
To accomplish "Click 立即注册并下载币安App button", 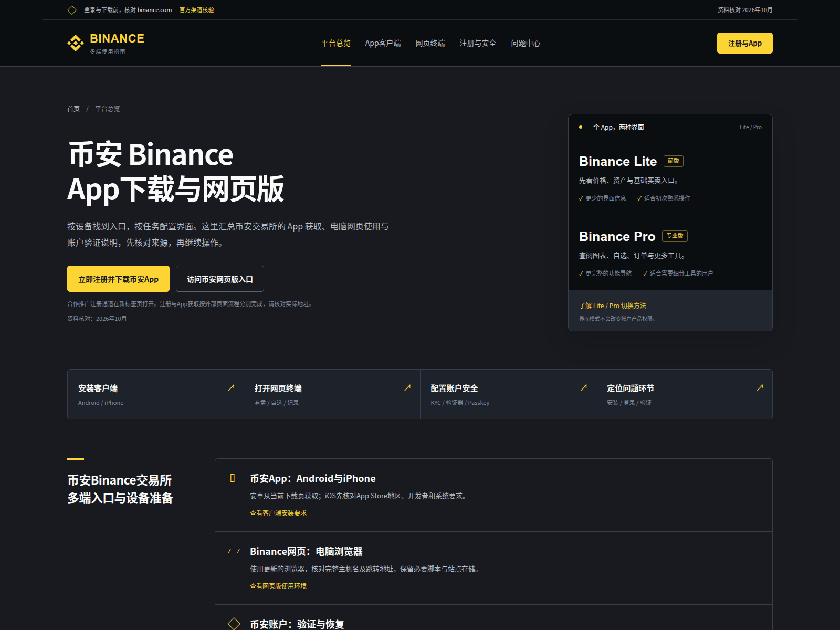I will pyautogui.click(x=118, y=279).
